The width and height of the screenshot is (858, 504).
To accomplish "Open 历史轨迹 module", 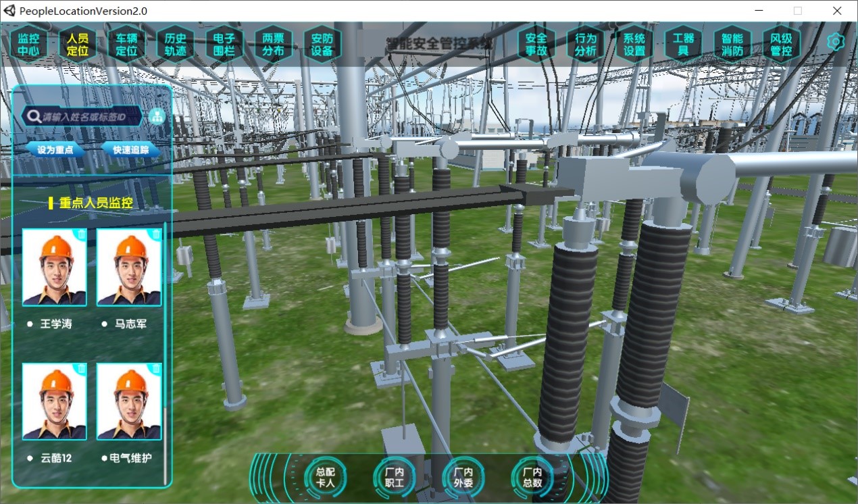I will (175, 45).
